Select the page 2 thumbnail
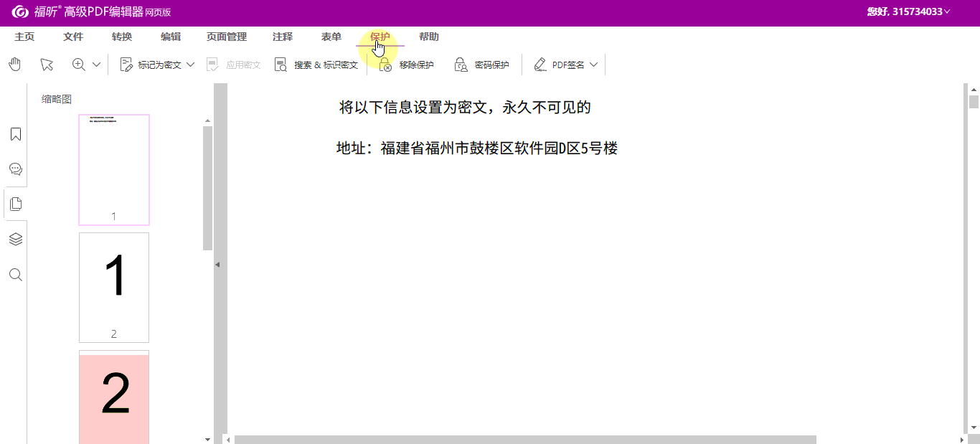This screenshot has width=980, height=444. tap(114, 287)
